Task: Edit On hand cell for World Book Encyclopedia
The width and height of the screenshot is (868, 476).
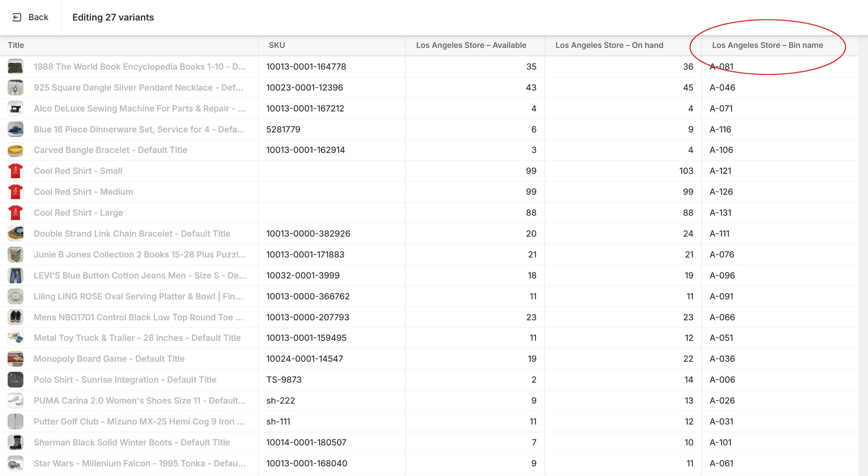Action: [623, 67]
